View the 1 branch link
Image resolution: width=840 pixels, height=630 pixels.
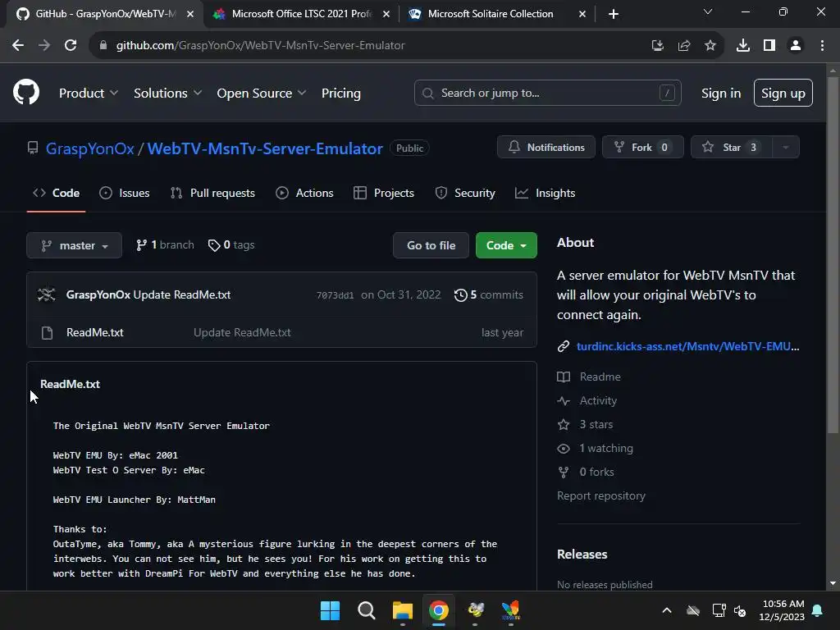coord(165,244)
